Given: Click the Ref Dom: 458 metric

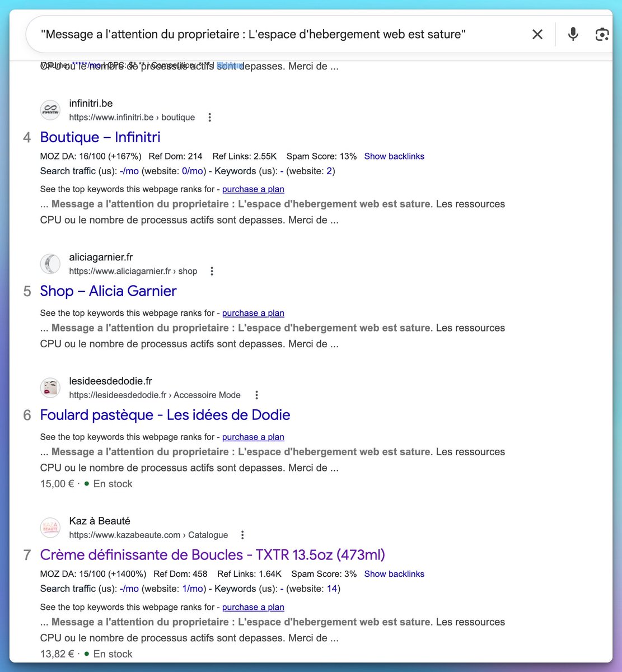Looking at the screenshot, I should (180, 574).
